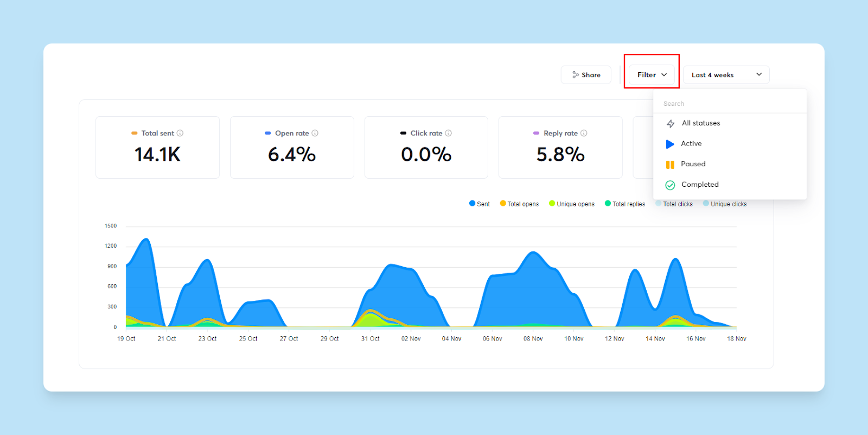Click the Click rate info icon

point(448,133)
